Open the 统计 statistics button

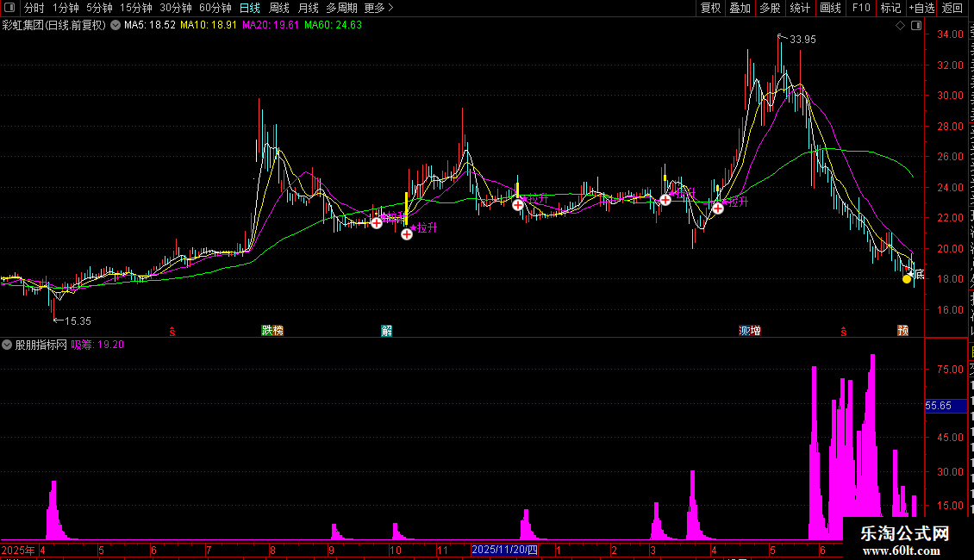click(799, 8)
